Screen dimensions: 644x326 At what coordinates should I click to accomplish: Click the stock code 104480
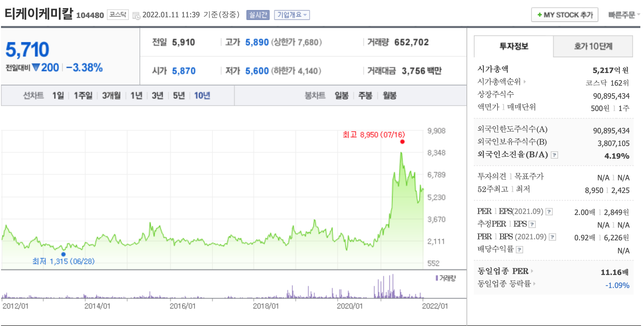(x=90, y=15)
